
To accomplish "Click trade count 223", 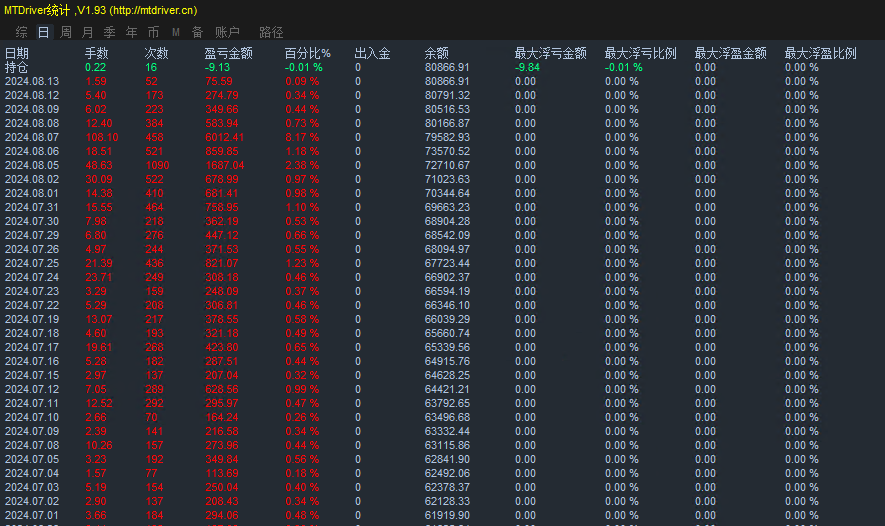I will point(154,109).
